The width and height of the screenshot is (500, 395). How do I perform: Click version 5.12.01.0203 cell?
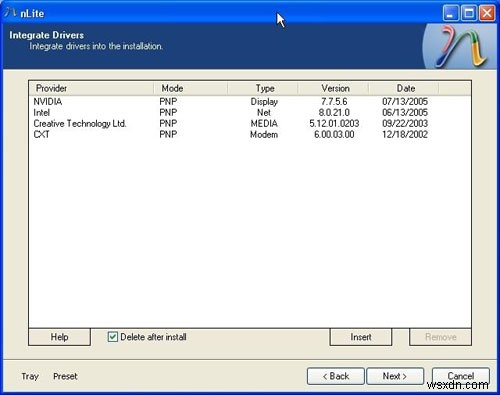click(334, 123)
